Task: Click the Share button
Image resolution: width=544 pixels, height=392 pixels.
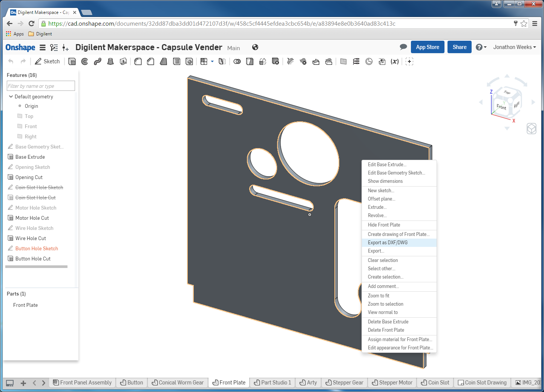Action: [460, 47]
